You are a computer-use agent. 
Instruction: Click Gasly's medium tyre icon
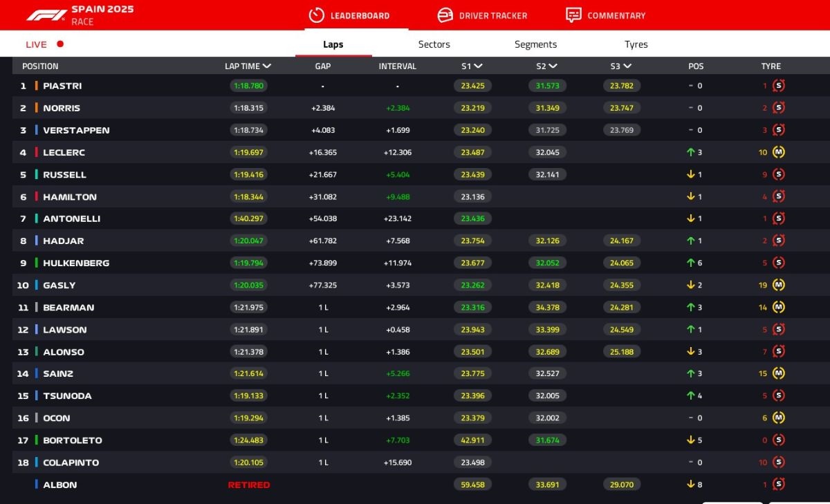779,285
